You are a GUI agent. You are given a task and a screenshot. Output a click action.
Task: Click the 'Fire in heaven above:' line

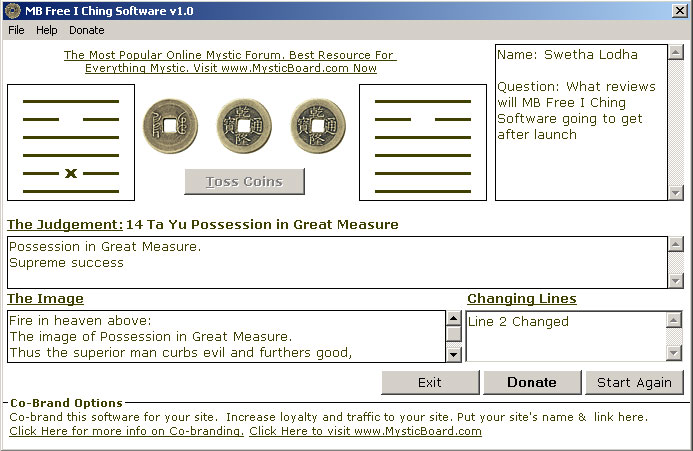tap(80, 321)
